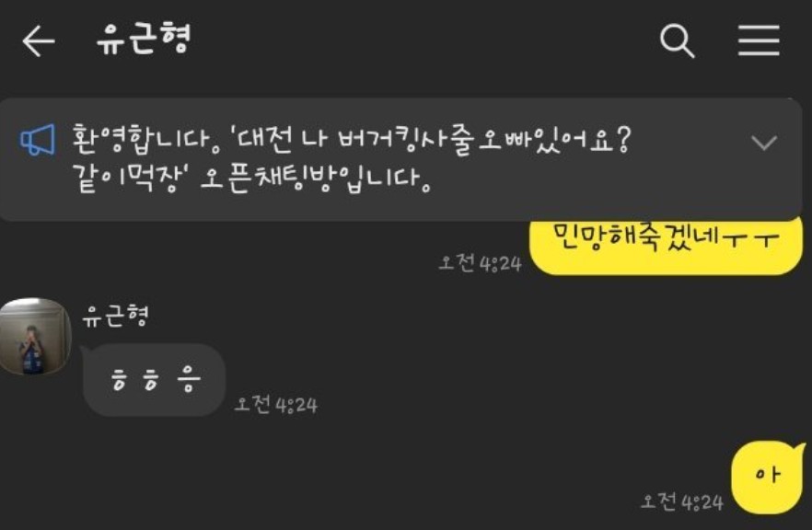Tap the 유근형 chat room title
This screenshot has width=812, height=530.
pos(144,39)
